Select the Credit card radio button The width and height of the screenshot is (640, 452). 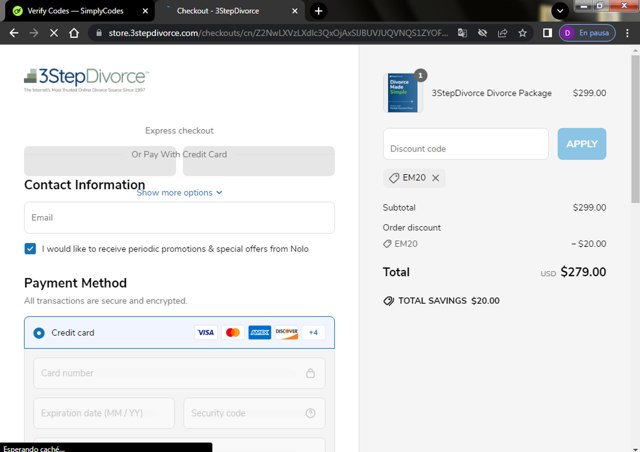(39, 333)
